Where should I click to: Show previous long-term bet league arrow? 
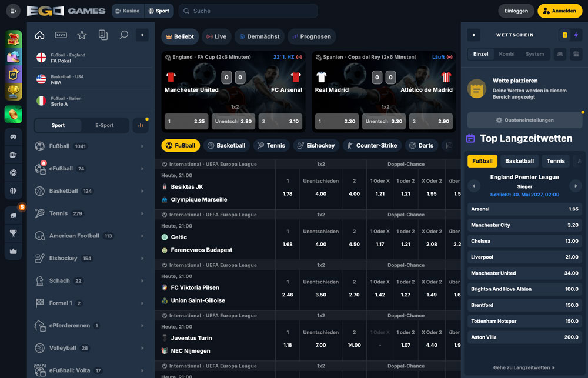pos(473,186)
